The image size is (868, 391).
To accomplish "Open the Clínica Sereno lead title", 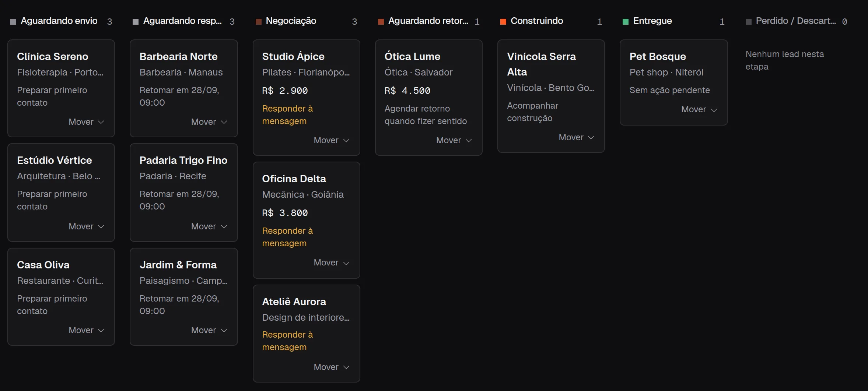I will (53, 56).
